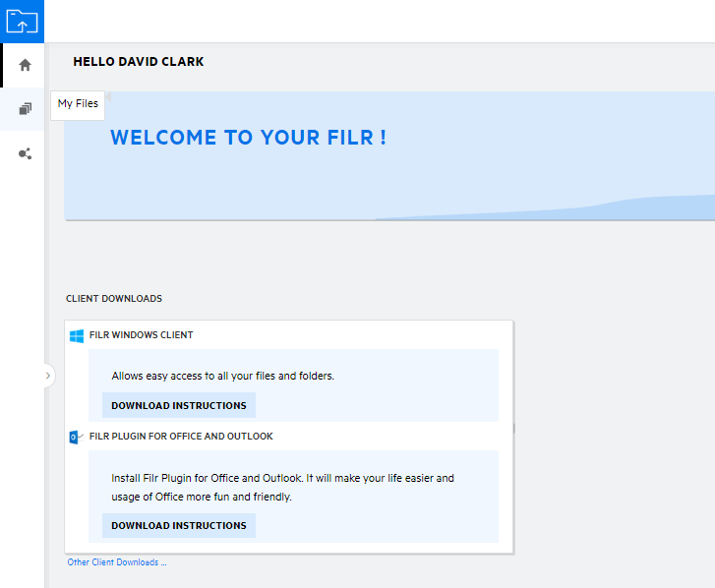The width and height of the screenshot is (715, 588).
Task: Select the Filr Plugin for Office and Outlook heading
Action: 181,437
